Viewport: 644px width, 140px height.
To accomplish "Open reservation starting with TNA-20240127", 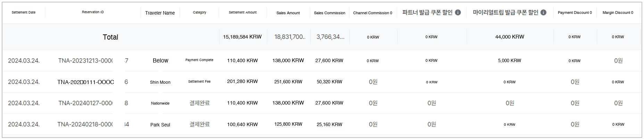I will pos(85,103).
